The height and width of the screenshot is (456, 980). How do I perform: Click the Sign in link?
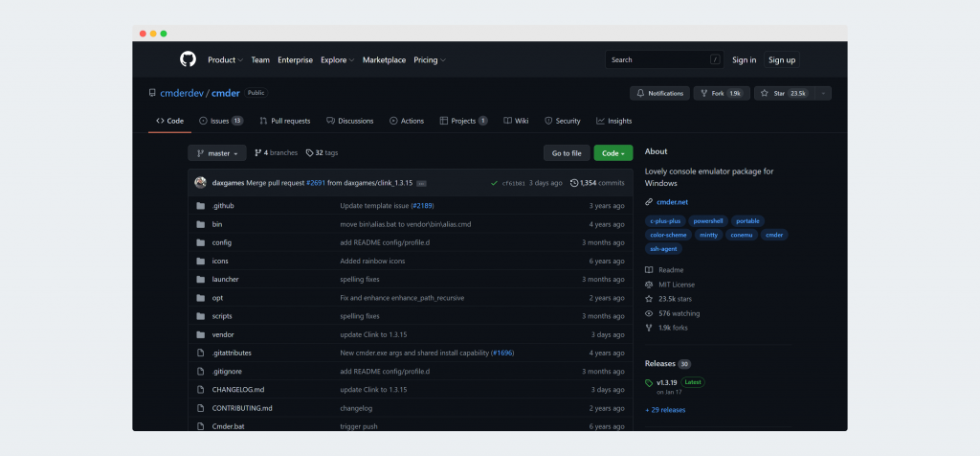[745, 60]
